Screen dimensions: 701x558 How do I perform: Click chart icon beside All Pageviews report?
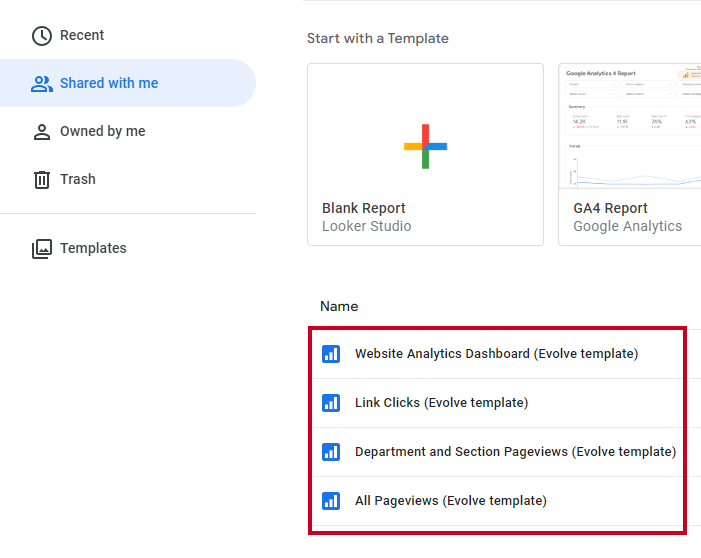tap(331, 501)
